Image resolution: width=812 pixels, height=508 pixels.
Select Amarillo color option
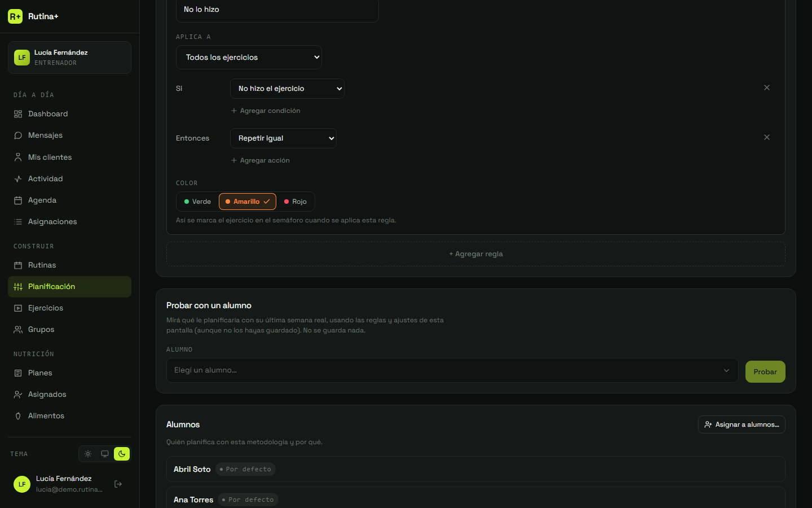(x=248, y=202)
